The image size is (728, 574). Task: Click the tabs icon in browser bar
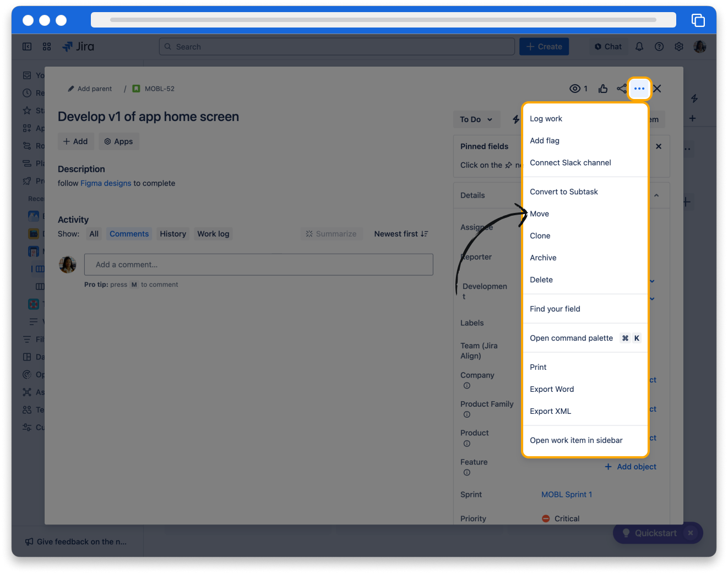(x=698, y=20)
